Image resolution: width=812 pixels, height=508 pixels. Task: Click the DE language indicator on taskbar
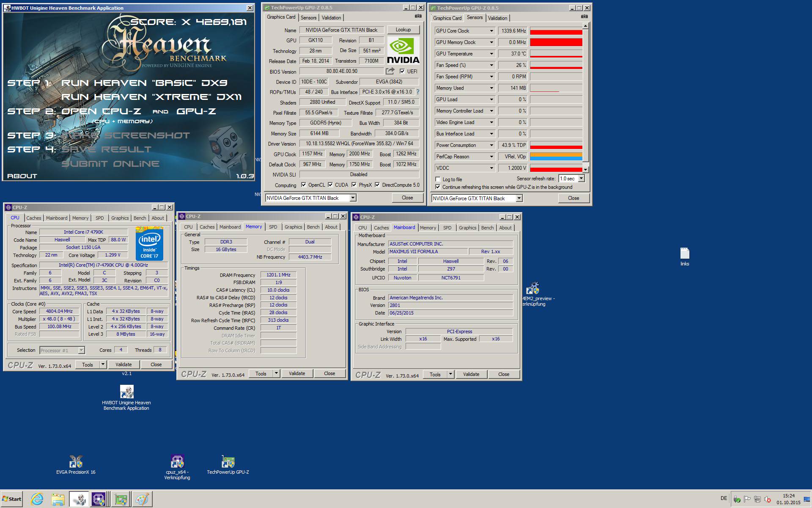click(724, 498)
